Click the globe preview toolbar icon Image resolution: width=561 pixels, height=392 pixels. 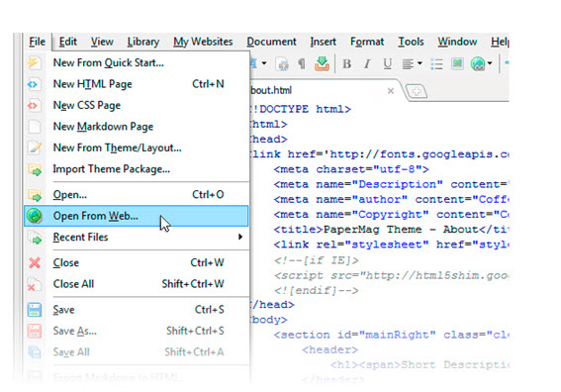478,64
